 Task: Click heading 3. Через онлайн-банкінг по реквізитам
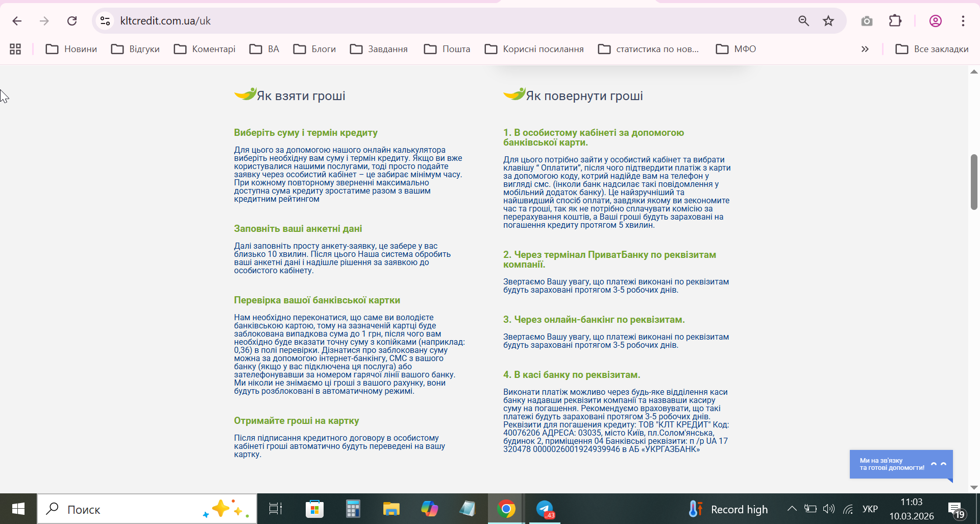click(x=594, y=320)
